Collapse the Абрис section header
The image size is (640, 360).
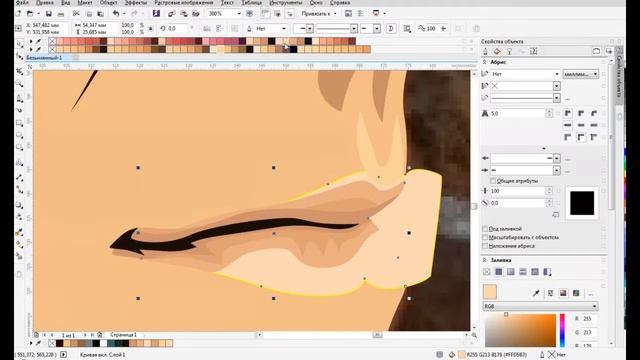coord(484,62)
